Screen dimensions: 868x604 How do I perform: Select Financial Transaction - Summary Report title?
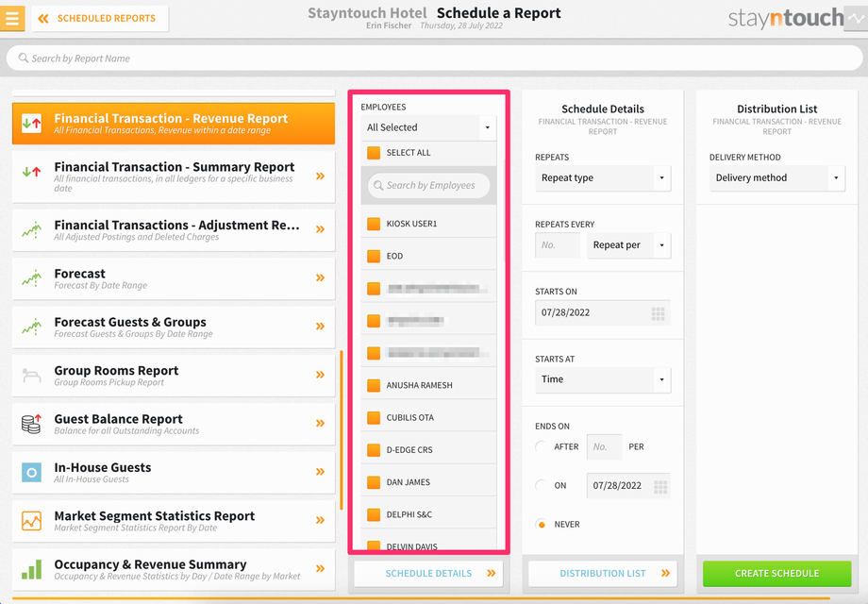tap(175, 167)
